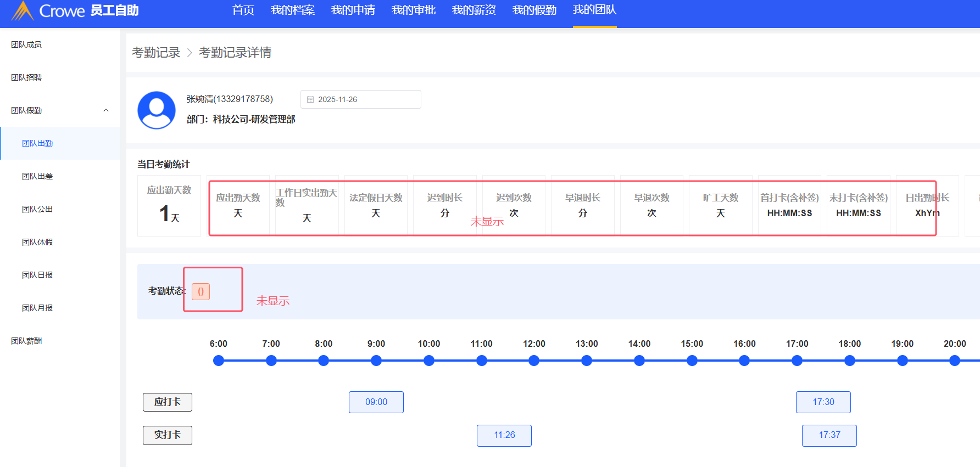Select 团队出差 in sidebar

tap(37, 176)
